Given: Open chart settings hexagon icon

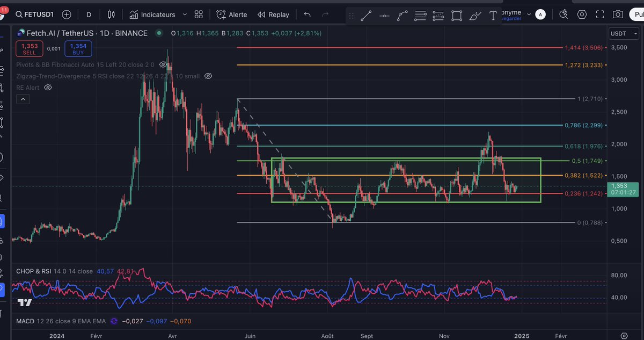Looking at the screenshot, I should tap(582, 15).
